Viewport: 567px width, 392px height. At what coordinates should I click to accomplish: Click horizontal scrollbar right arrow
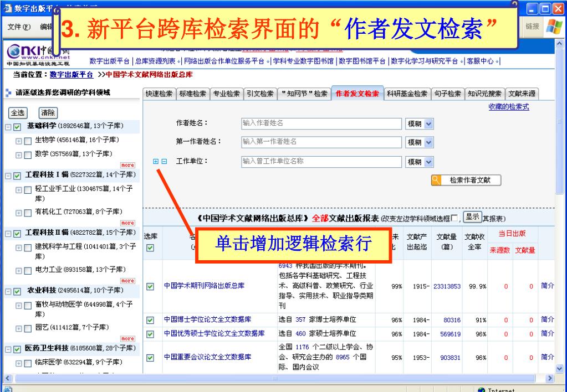[x=550, y=378]
